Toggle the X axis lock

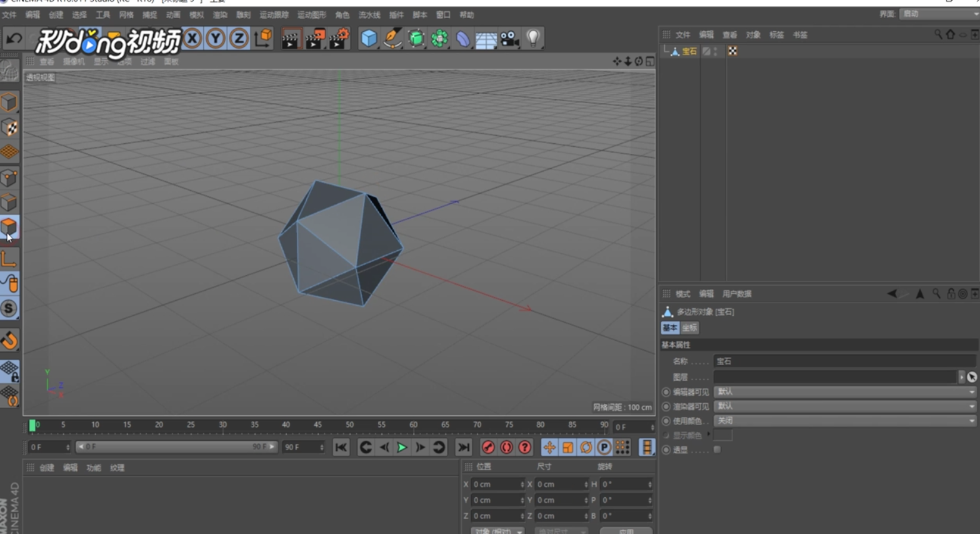[192, 39]
